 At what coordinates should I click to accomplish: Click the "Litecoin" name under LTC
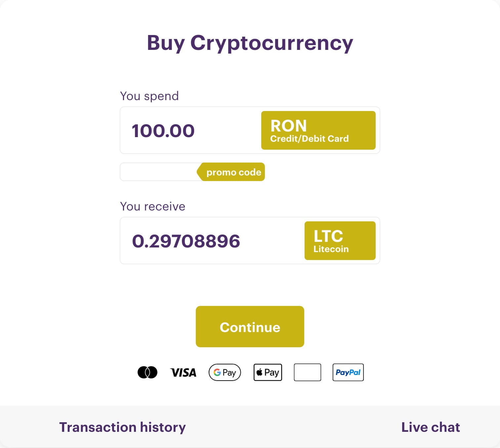(x=331, y=249)
